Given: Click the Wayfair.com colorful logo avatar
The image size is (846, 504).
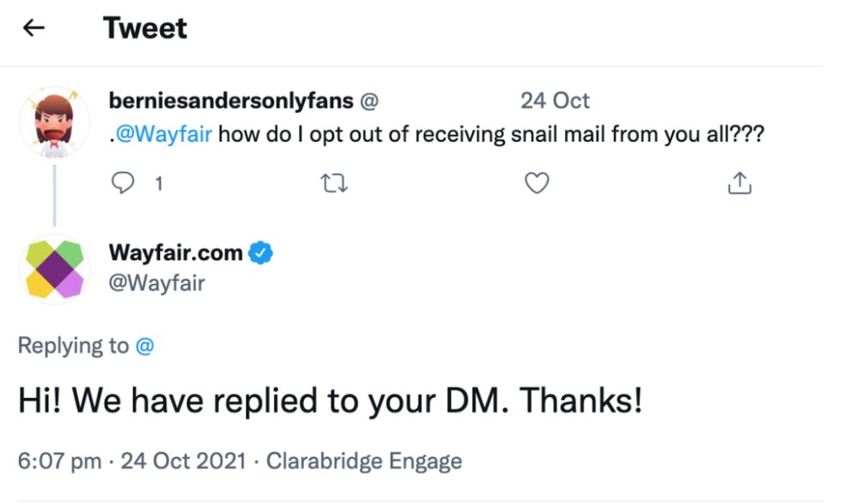Looking at the screenshot, I should point(54,270).
